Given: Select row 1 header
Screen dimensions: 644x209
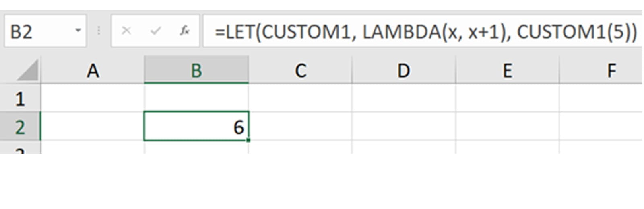Looking at the screenshot, I should (x=20, y=99).
